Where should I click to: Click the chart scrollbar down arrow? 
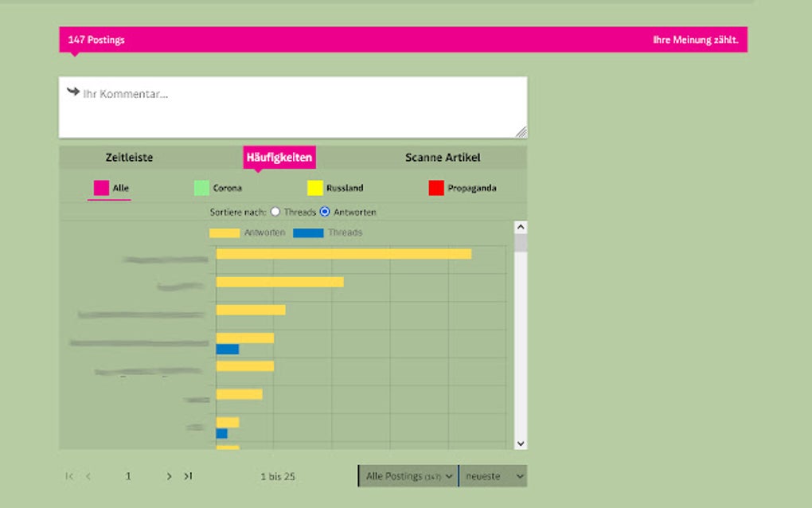(520, 442)
